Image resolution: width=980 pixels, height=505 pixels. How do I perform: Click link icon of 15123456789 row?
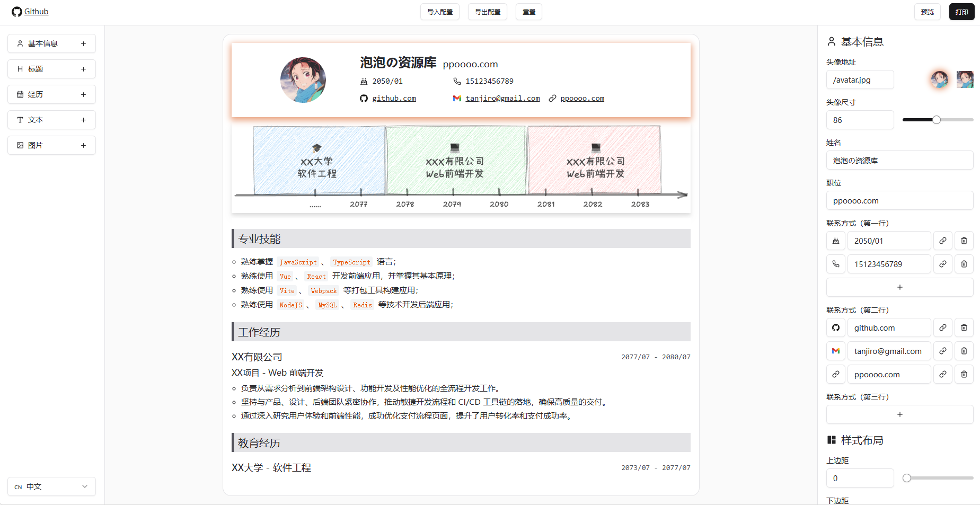[x=943, y=264]
